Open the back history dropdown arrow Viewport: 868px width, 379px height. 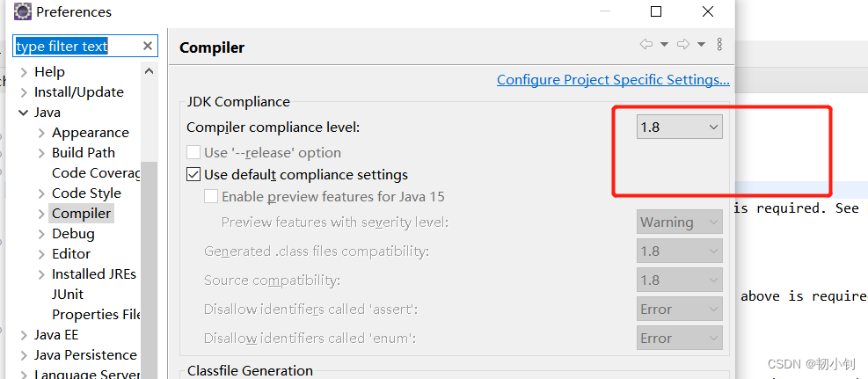pyautogui.click(x=664, y=45)
